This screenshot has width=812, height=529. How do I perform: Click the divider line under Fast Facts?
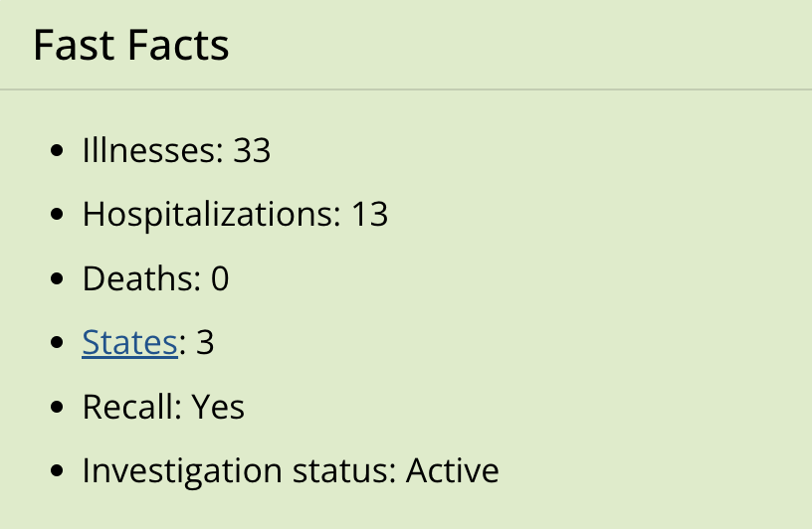(x=406, y=89)
